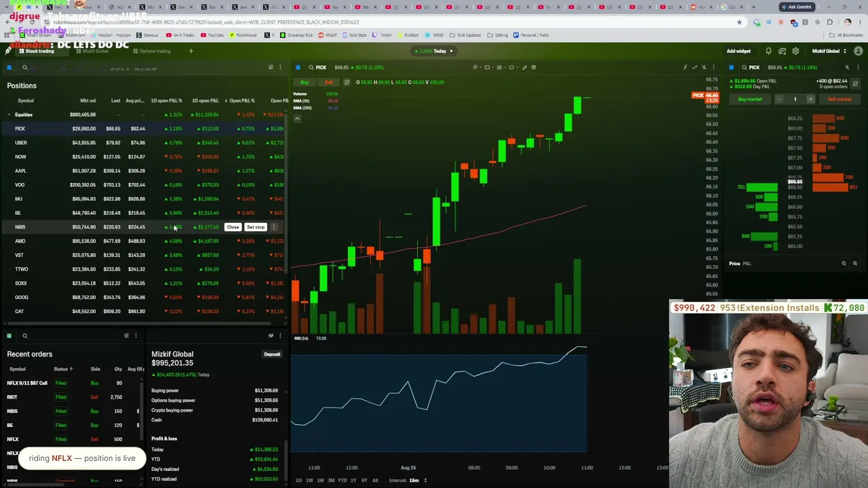This screenshot has height=488, width=868.
Task: Add a new layout tab
Action: (x=191, y=51)
